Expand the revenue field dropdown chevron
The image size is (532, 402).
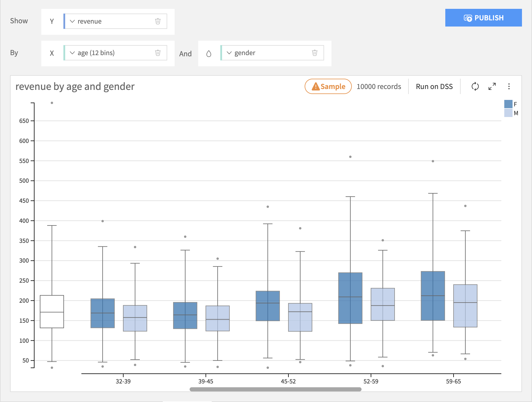pyautogui.click(x=72, y=21)
